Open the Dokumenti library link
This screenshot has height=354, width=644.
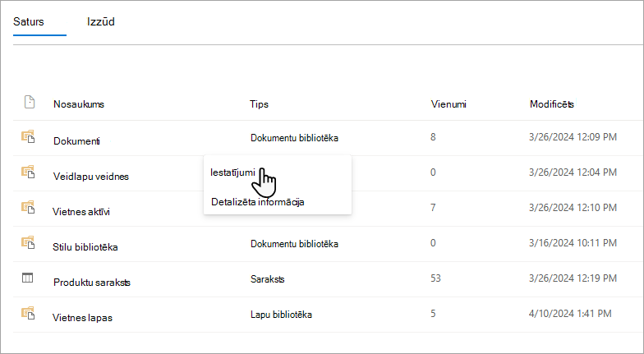click(x=76, y=141)
